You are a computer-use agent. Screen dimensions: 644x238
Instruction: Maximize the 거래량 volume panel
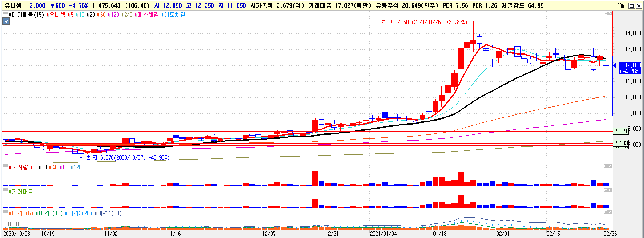[x=606, y=166]
